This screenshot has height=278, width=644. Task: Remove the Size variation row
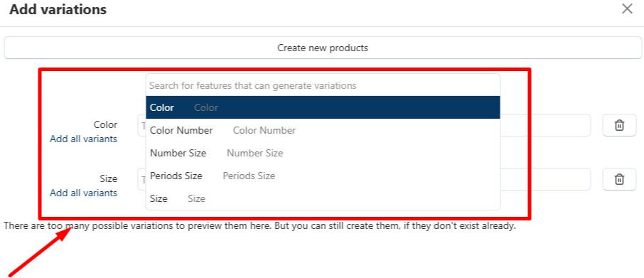pyautogui.click(x=619, y=179)
